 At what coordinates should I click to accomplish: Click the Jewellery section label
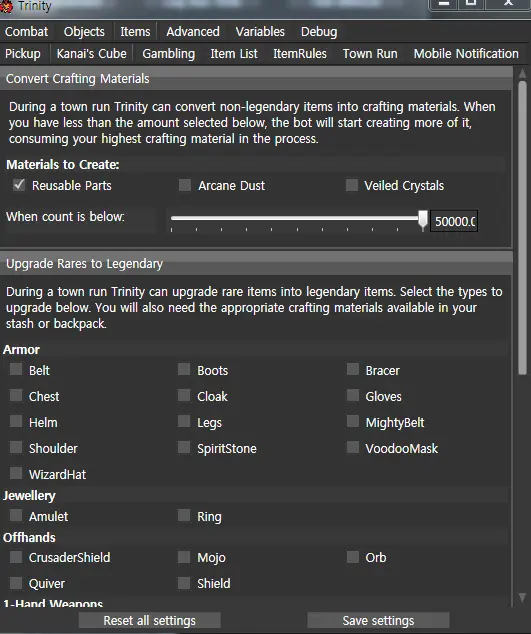pos(29,496)
